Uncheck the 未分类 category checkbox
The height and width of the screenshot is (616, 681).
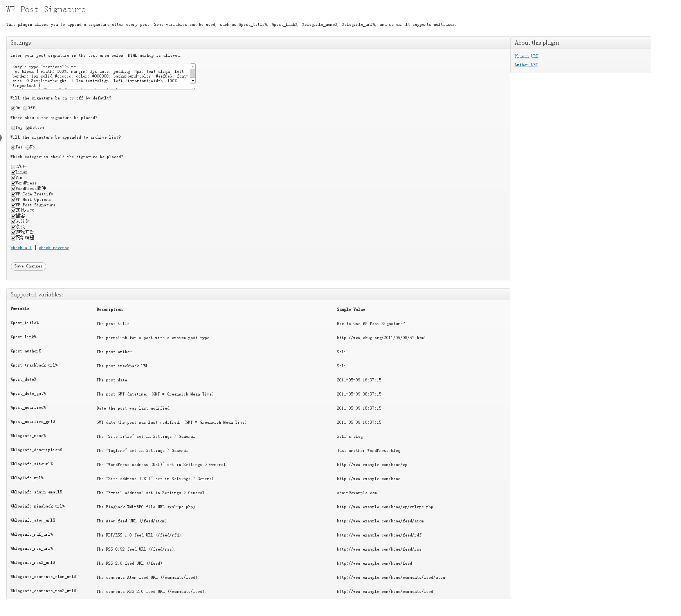(x=13, y=222)
